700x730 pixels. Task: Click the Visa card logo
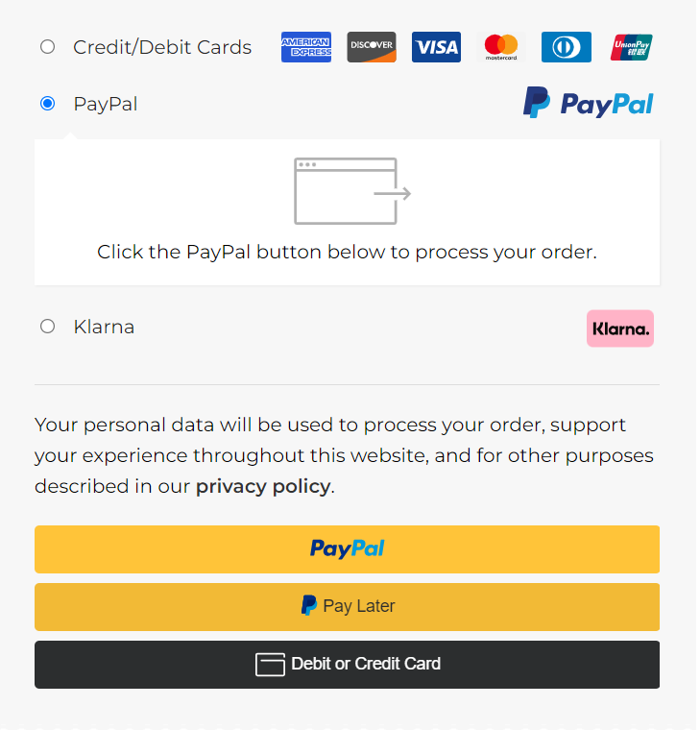[x=436, y=47]
